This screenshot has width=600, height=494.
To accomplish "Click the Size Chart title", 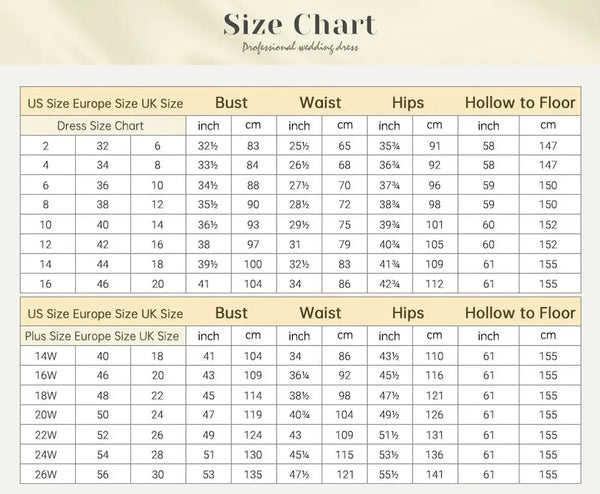I will (300, 24).
